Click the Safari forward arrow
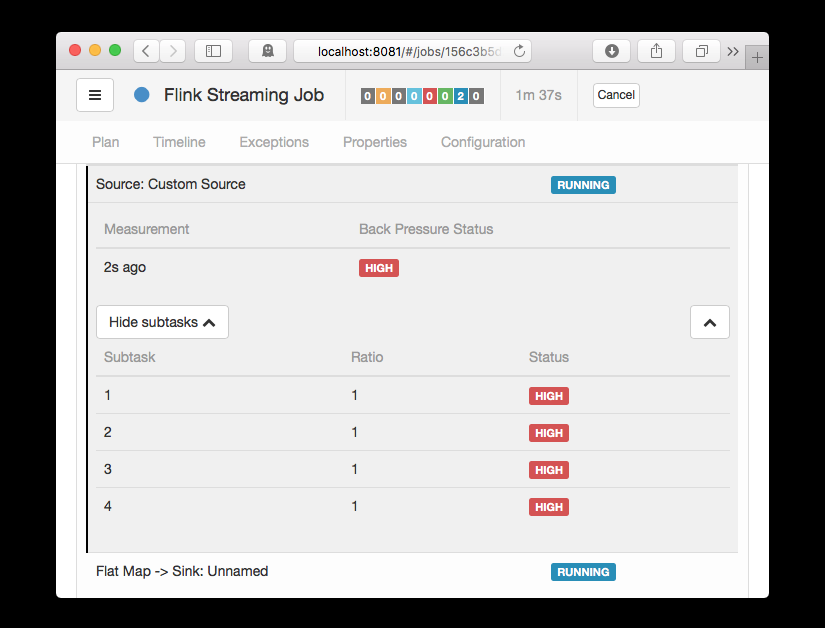This screenshot has height=628, width=825. 173,51
